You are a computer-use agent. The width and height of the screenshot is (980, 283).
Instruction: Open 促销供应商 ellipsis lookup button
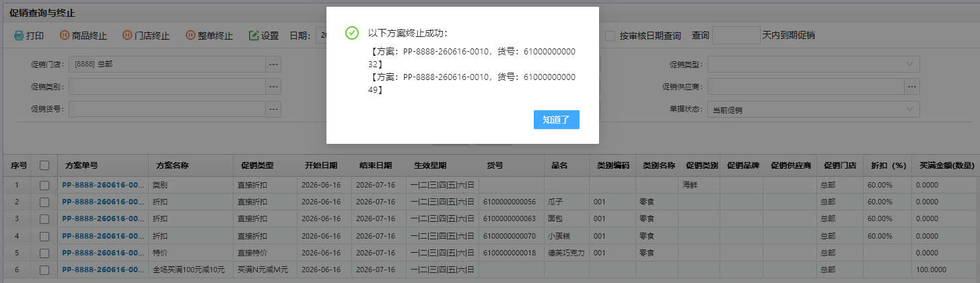coord(912,87)
